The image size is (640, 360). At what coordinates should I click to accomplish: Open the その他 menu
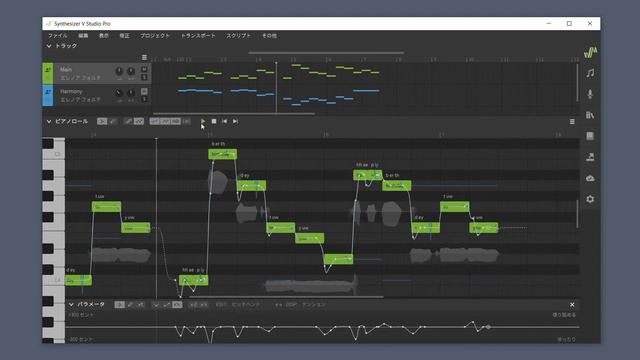269,36
